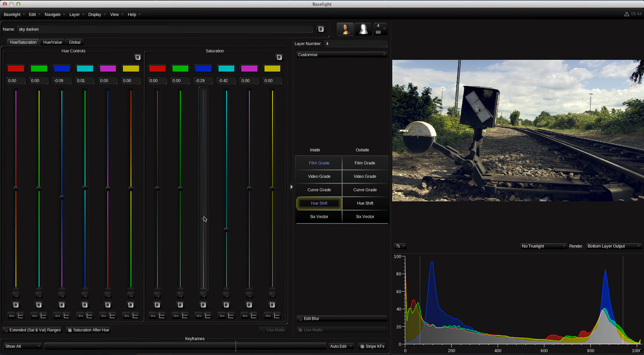This screenshot has height=355, width=644.
Task: Click the Layer Number input field
Action: coord(355,44)
